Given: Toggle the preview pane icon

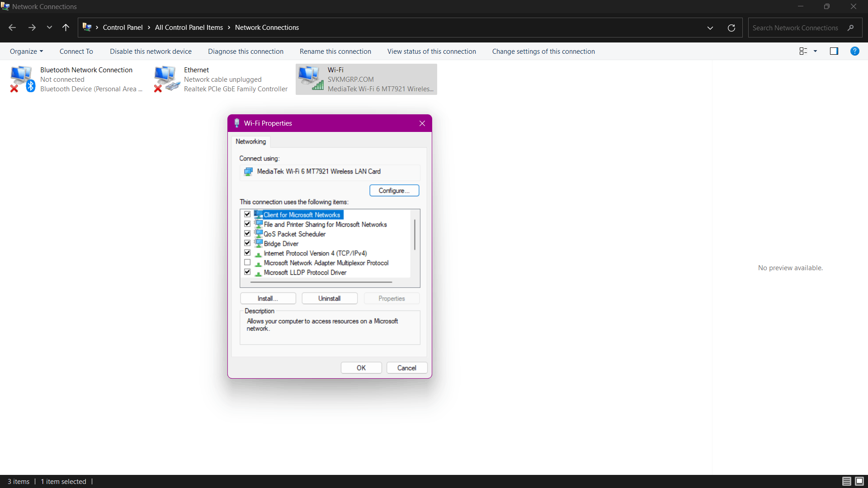Looking at the screenshot, I should click(834, 51).
